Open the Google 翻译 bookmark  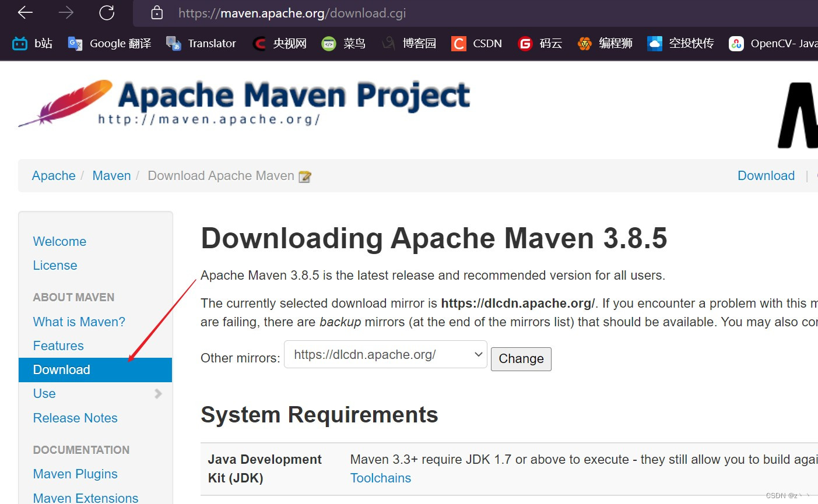(x=110, y=43)
